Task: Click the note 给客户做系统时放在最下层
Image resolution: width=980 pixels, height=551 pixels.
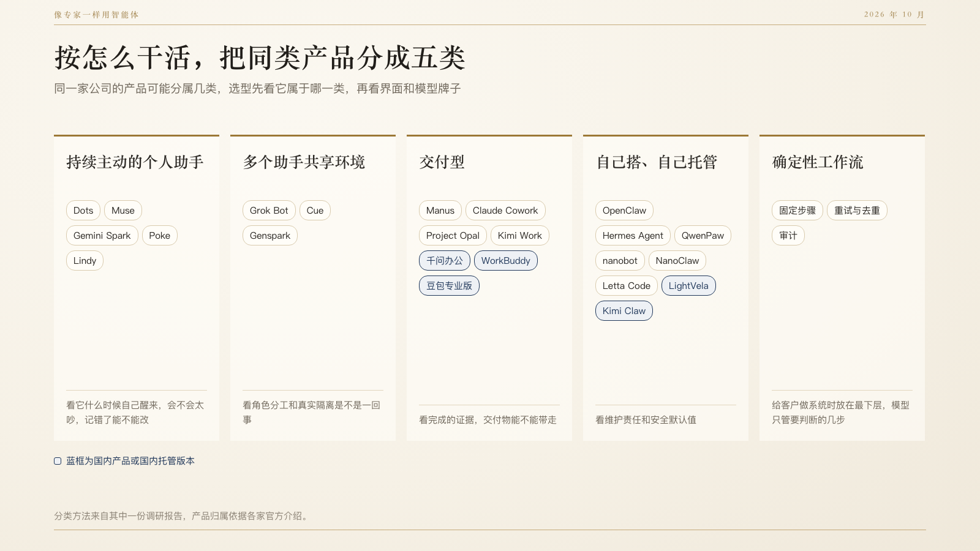Action: 841,413
